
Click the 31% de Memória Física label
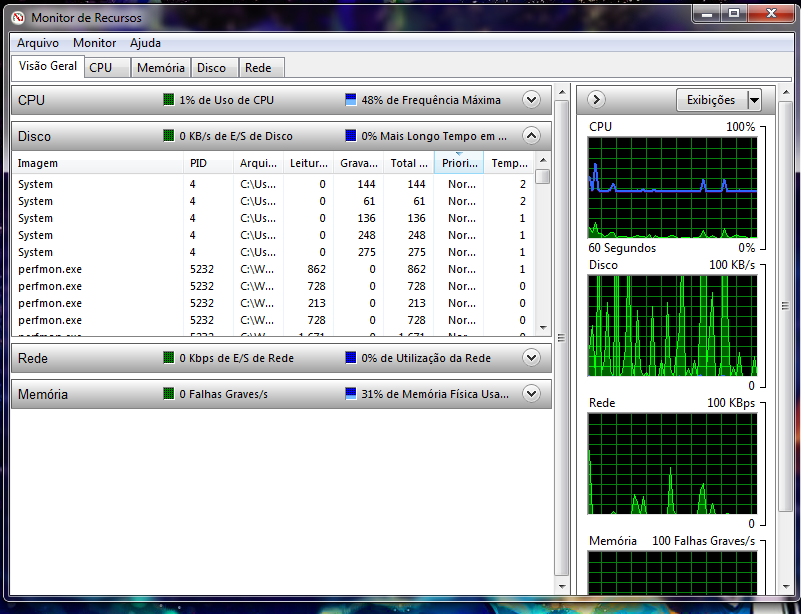(x=435, y=394)
